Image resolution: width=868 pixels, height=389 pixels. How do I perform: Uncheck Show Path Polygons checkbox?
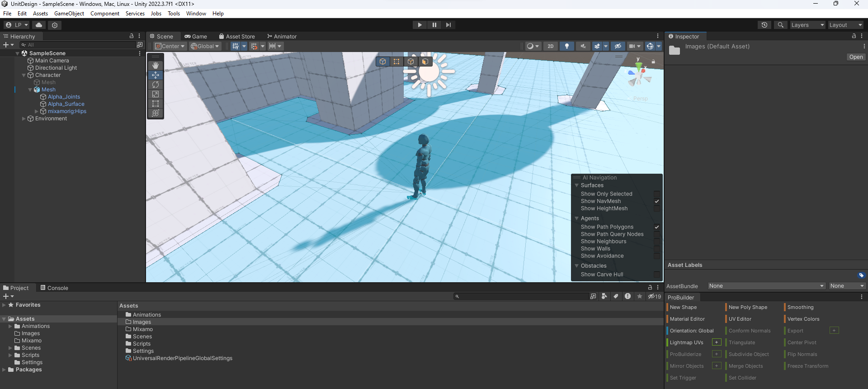656,227
